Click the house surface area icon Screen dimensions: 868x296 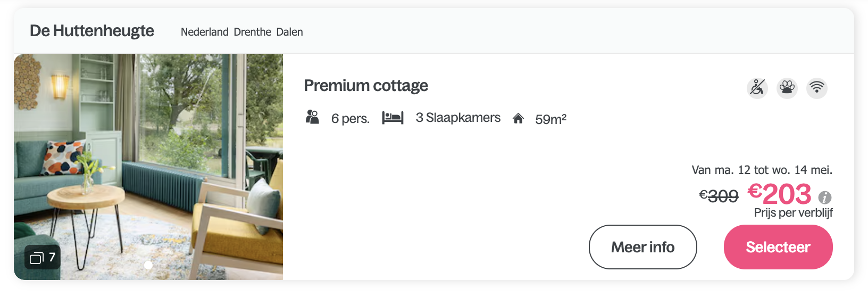coord(518,118)
